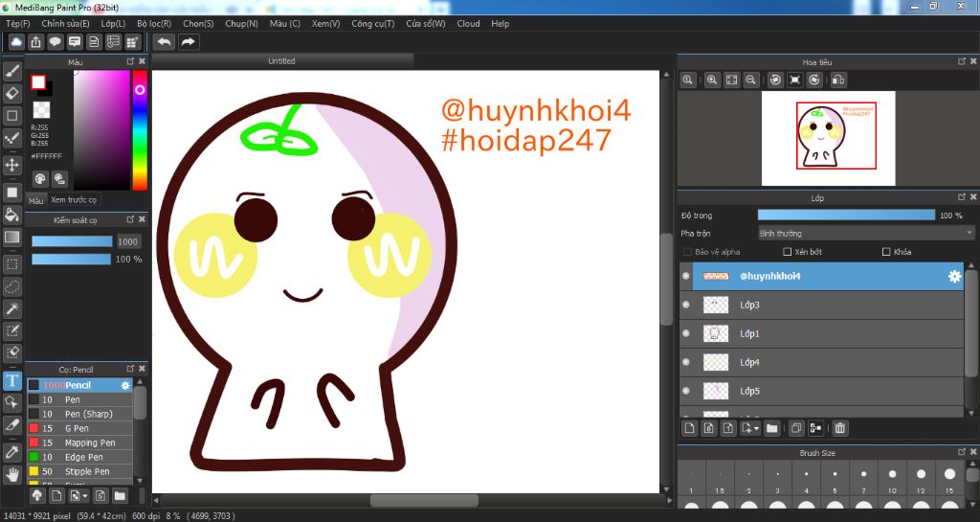Click the Undo arrow in toolbar
This screenshot has height=522, width=980.
pos(165,42)
